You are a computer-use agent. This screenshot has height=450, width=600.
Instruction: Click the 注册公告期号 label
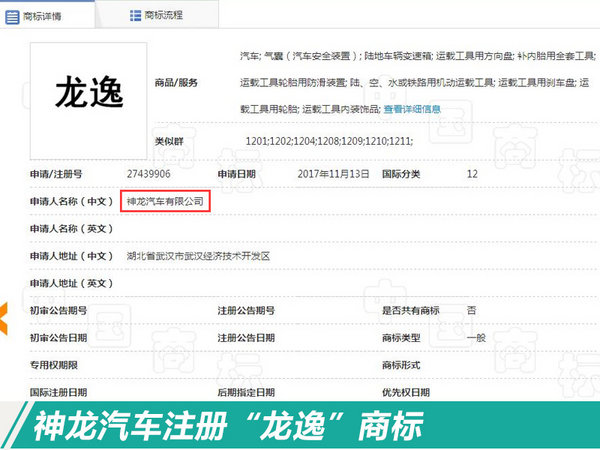pos(246,310)
